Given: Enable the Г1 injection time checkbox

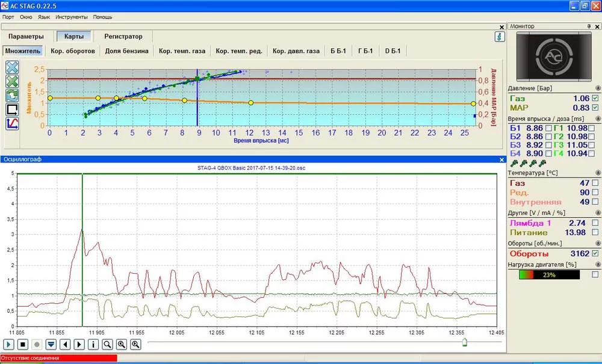Looking at the screenshot, I should coord(591,128).
